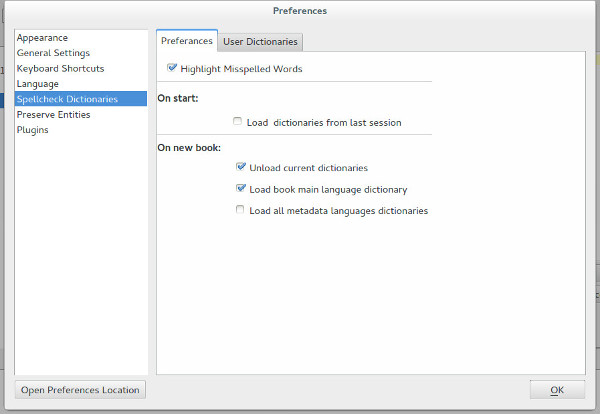Uncheck Unload current dictionaries
Screen dimensions: 600x414
pos(241,168)
